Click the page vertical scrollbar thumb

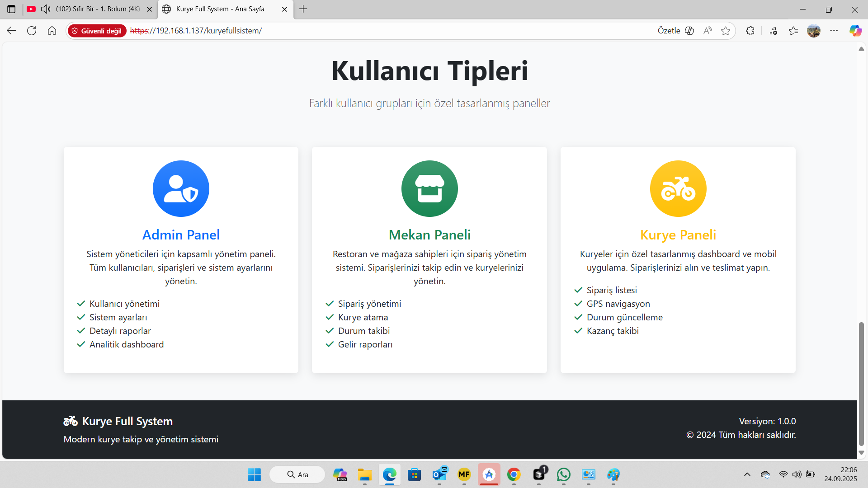tap(861, 384)
